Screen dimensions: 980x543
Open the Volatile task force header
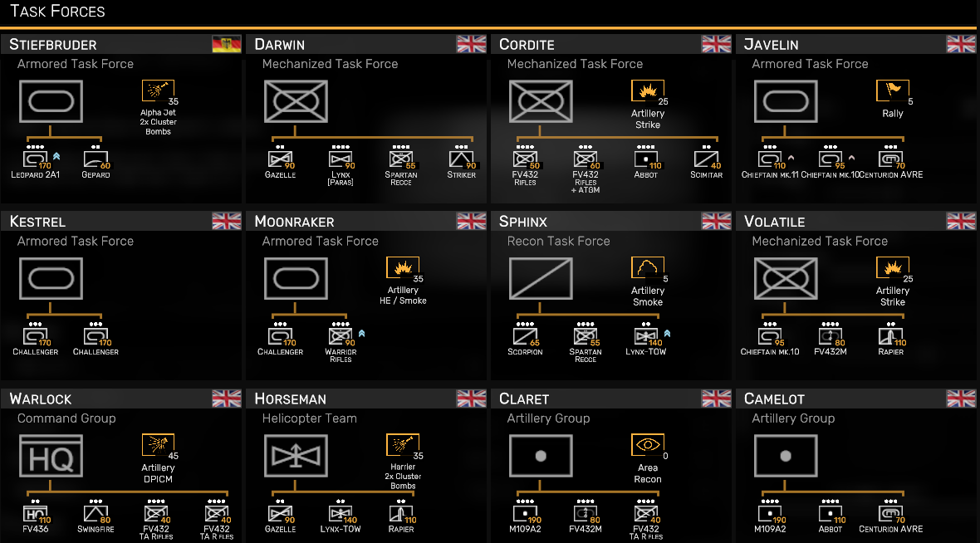[857, 221]
